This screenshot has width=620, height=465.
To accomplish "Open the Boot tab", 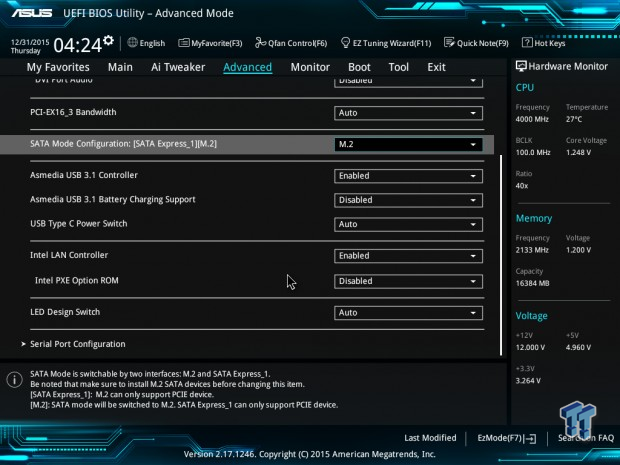I will click(x=359, y=67).
